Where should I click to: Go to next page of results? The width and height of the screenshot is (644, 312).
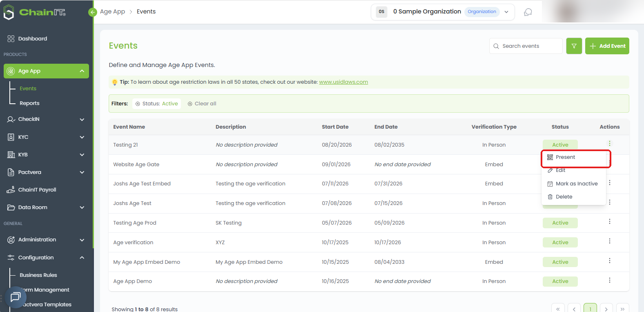[606, 309]
